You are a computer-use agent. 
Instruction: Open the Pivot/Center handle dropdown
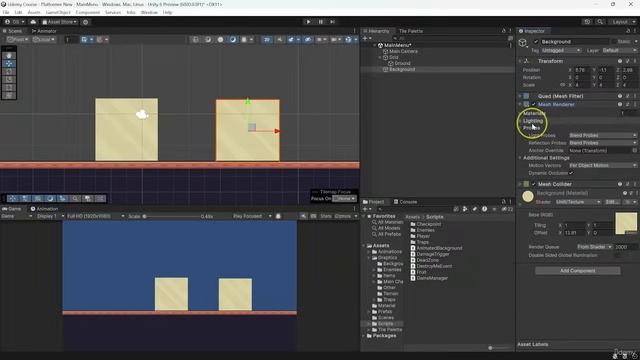coord(18,40)
